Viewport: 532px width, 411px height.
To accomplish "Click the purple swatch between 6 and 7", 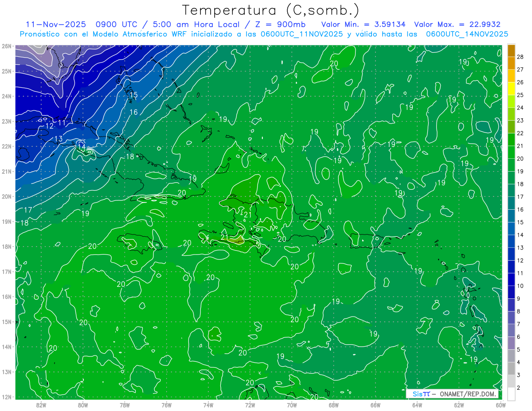I will coord(512,330).
